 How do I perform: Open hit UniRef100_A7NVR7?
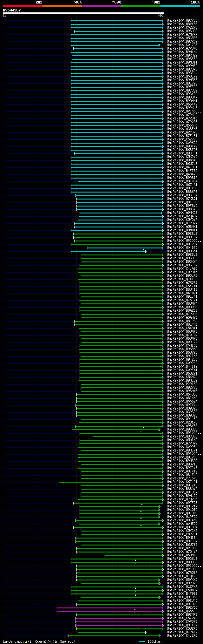182,34
